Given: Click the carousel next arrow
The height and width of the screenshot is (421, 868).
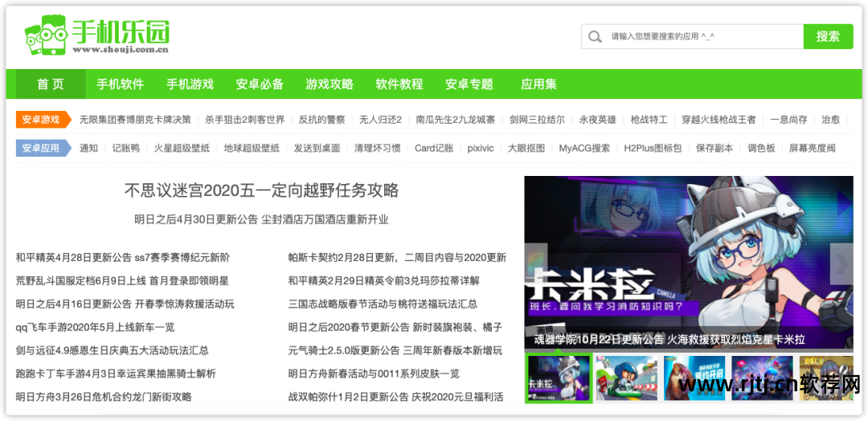Looking at the screenshot, I should (842, 264).
